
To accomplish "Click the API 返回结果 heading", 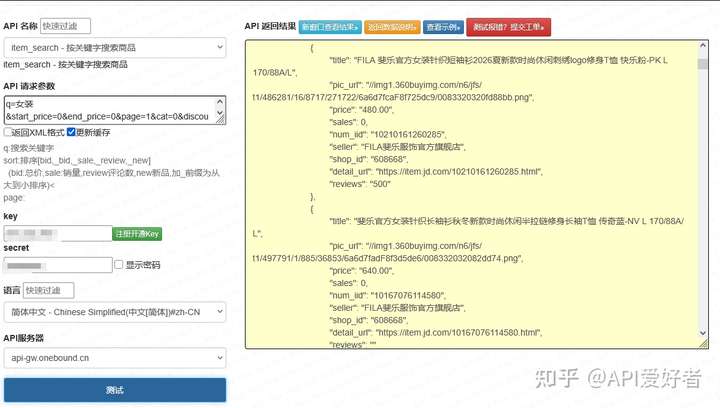I will (x=270, y=26).
